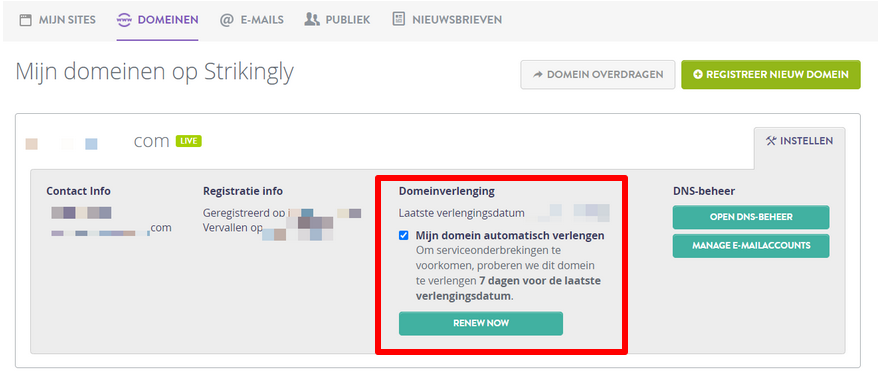Image resolution: width=890 pixels, height=390 pixels.
Task: Click the @ e-mails icon
Action: click(226, 20)
